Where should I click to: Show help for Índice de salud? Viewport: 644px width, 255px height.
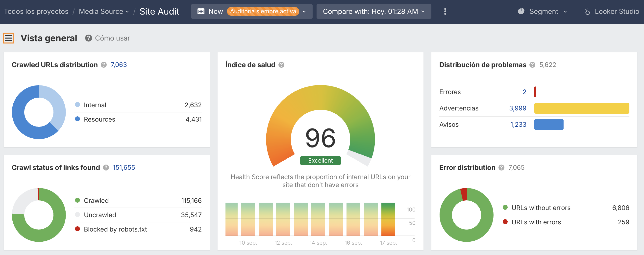(x=281, y=65)
